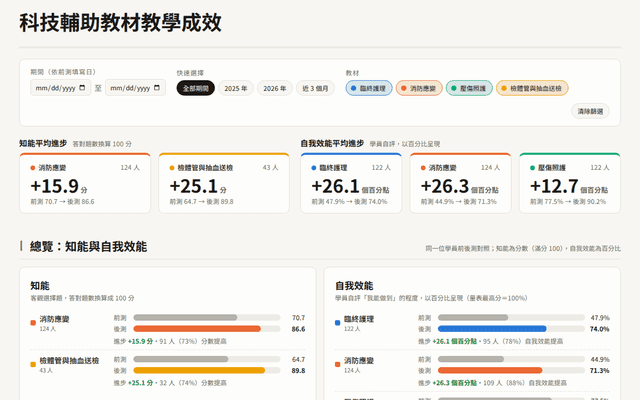This screenshot has width=640, height=400.
Task: Open the start date calendar picker icon
Action: pos(82,88)
